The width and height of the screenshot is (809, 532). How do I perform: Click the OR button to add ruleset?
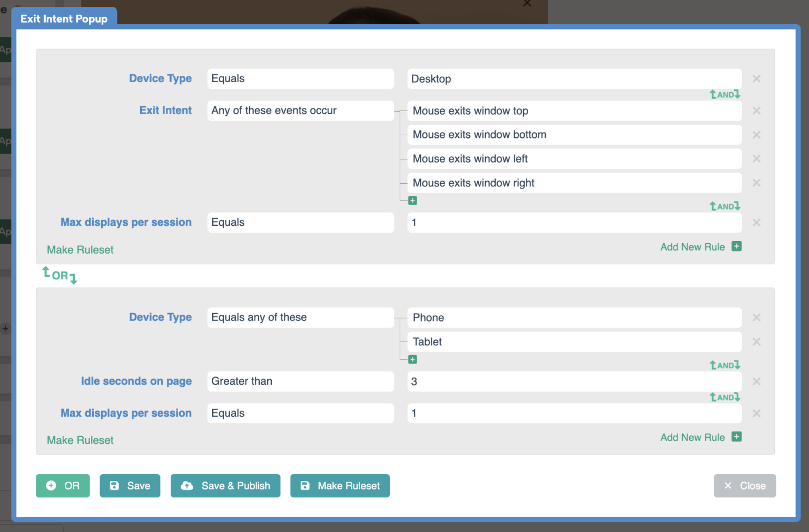63,486
